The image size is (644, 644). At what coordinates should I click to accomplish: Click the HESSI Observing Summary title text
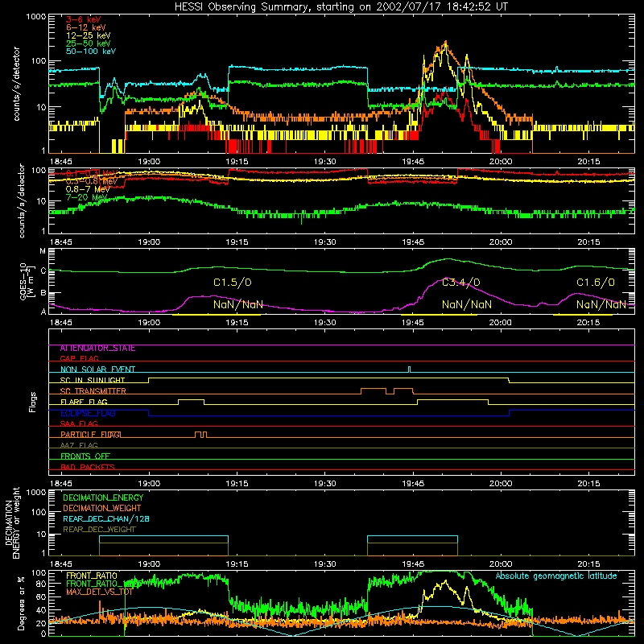(x=341, y=7)
